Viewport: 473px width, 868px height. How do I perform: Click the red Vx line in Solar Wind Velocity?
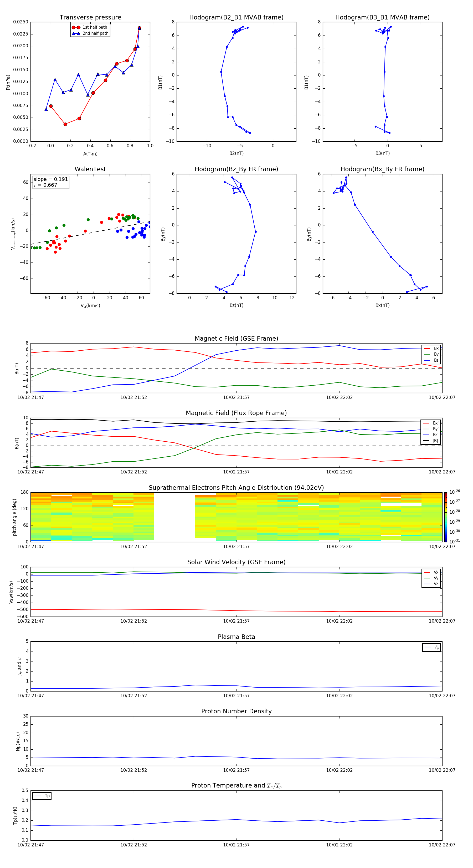236,610
